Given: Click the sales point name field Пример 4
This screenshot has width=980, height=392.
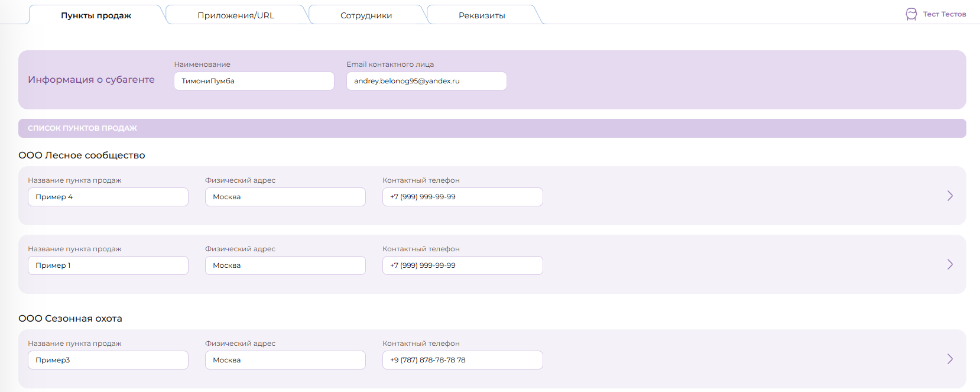Looking at the screenshot, I should click(x=108, y=197).
